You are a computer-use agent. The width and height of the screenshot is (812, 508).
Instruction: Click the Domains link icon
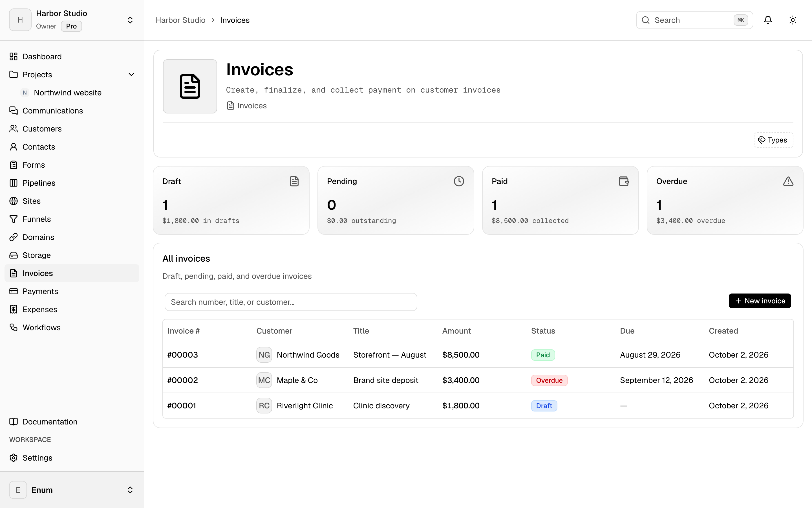[x=14, y=237]
